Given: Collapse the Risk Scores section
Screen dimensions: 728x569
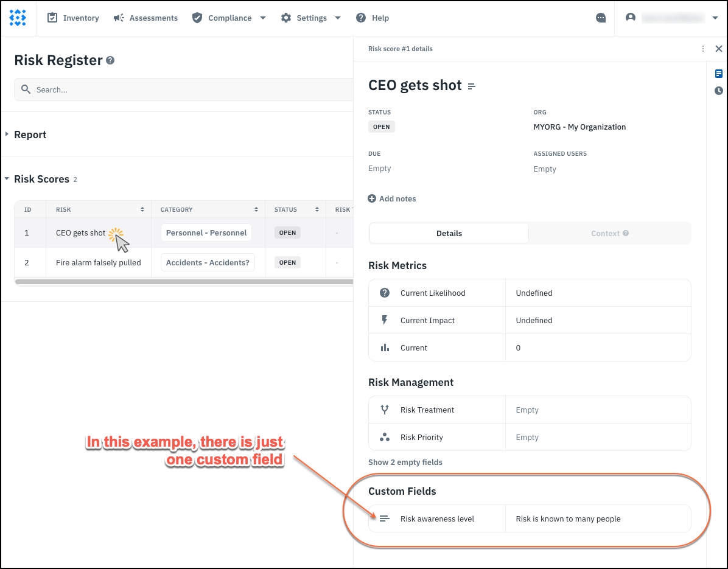Looking at the screenshot, I should [x=7, y=179].
